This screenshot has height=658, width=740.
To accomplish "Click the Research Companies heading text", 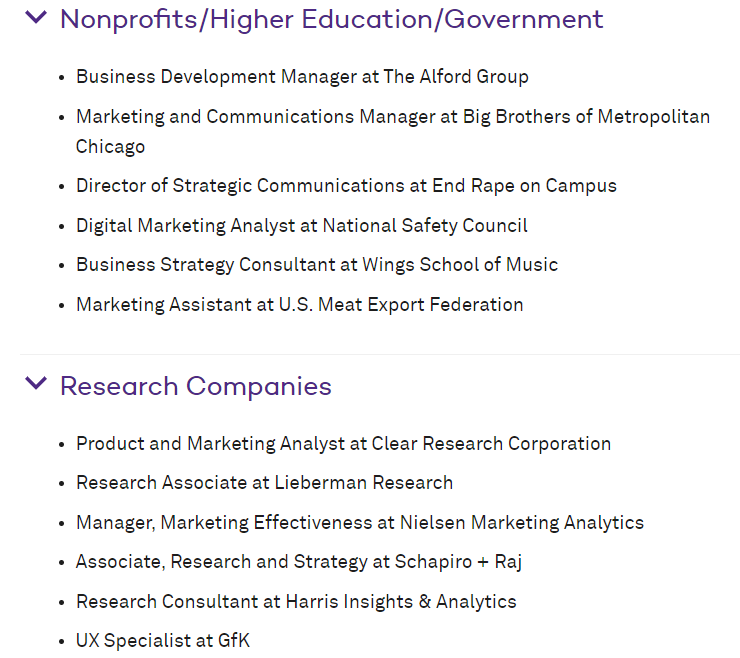I will point(196,386).
